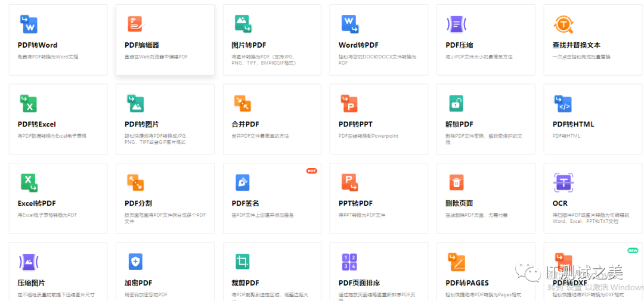This screenshot has height=301, width=644.
Task: Open the PDF转图片 title link
Action: [x=142, y=125]
